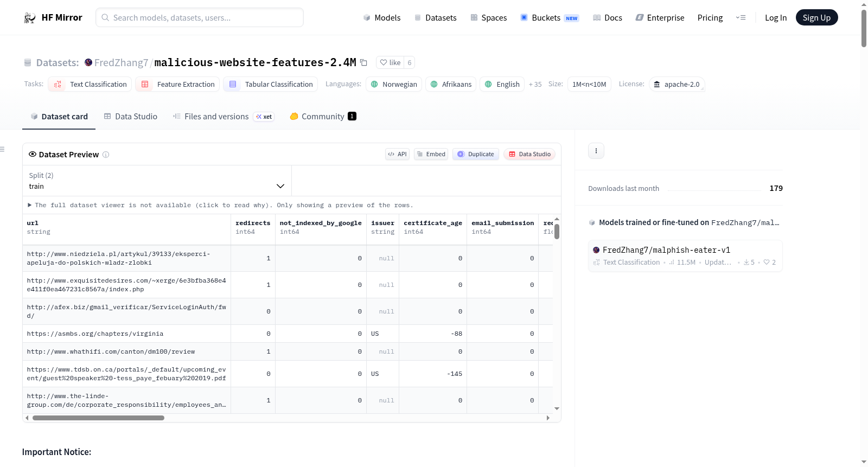Open the Docs page
868x467 pixels.
[x=608, y=18]
